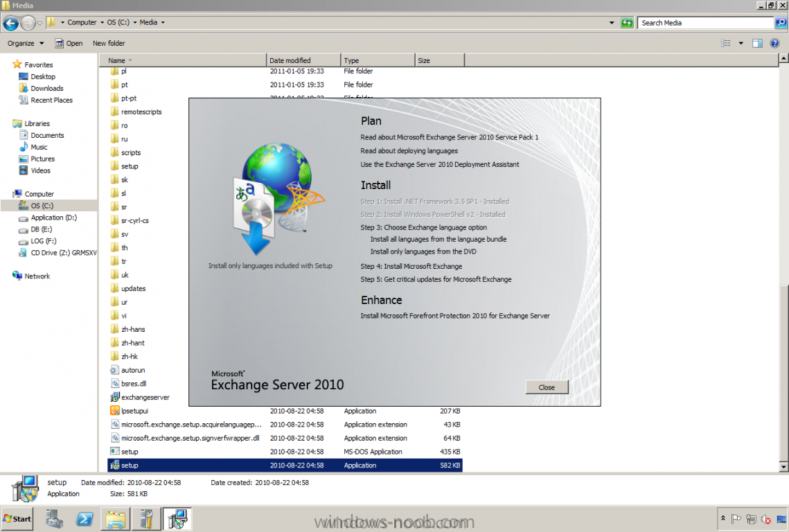Click the muted volume tray icon
The height and width of the screenshot is (532, 789).
(766, 519)
